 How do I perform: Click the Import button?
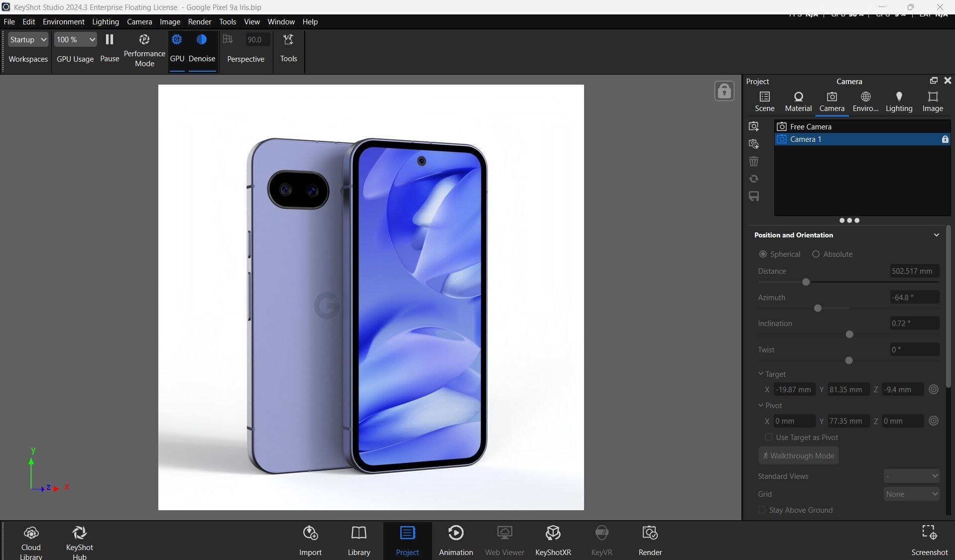click(x=310, y=541)
